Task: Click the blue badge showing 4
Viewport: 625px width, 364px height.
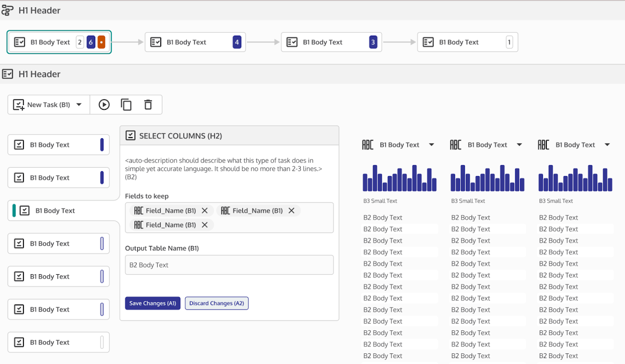Action: coord(237,42)
